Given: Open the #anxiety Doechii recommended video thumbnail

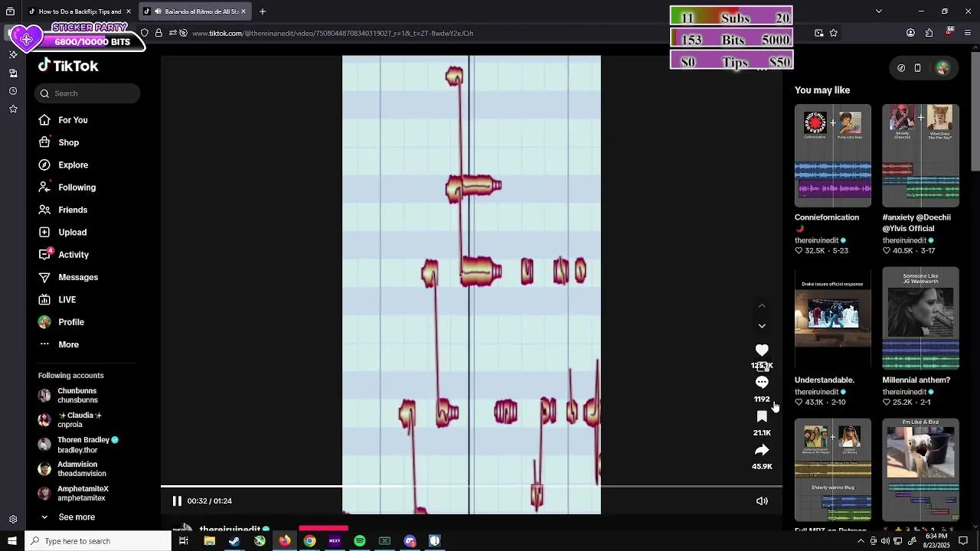Looking at the screenshot, I should 920,155.
